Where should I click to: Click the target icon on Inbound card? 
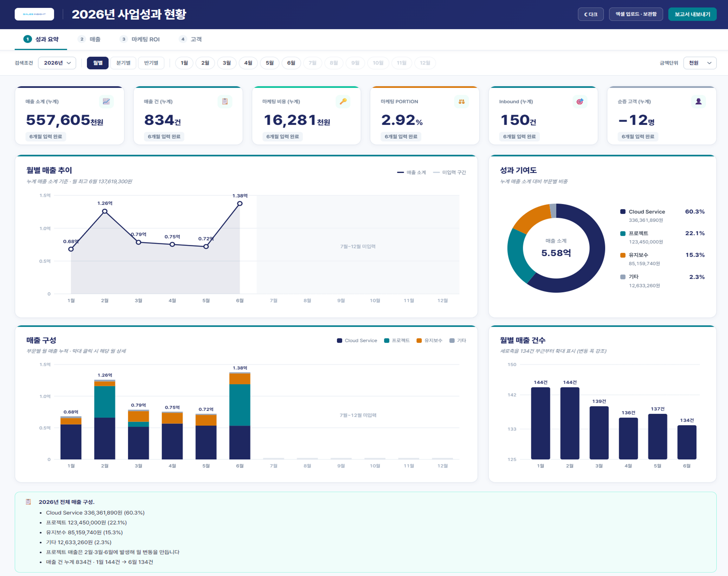[x=580, y=102]
